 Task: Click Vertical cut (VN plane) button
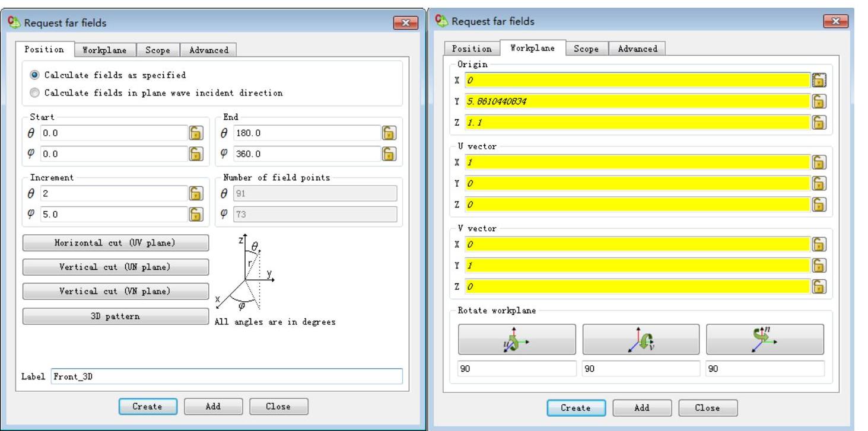point(116,291)
